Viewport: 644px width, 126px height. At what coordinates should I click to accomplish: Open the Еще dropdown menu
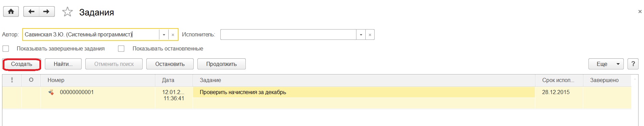coord(606,64)
